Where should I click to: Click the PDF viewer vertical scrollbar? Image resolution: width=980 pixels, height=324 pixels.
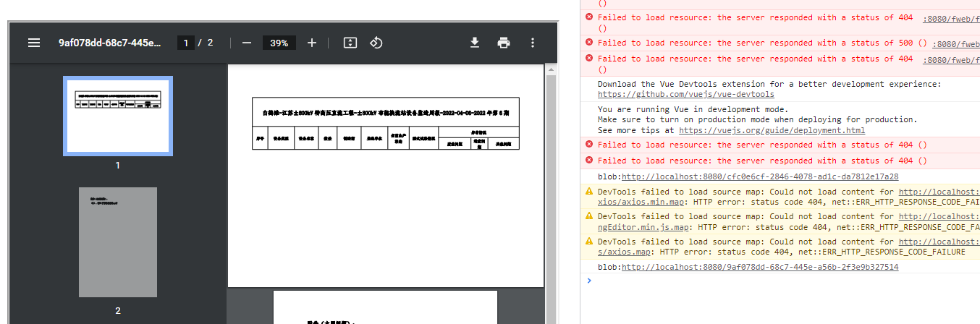tap(551, 194)
